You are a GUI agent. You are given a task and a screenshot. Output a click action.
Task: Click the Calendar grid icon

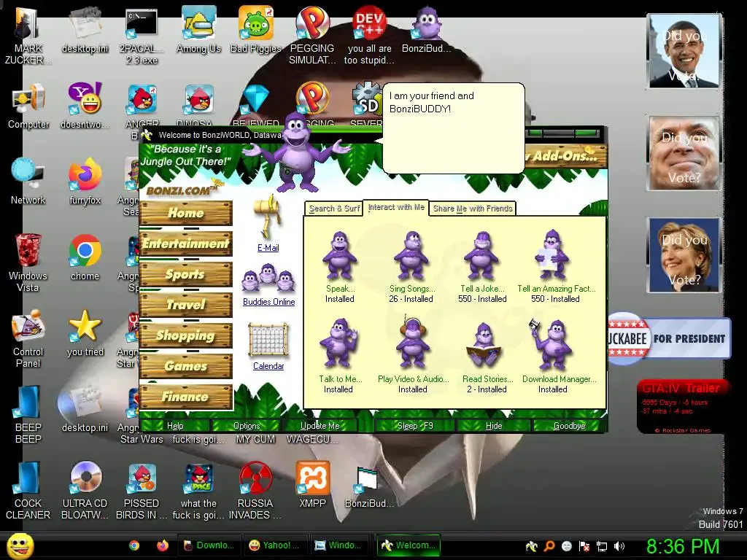pyautogui.click(x=268, y=340)
